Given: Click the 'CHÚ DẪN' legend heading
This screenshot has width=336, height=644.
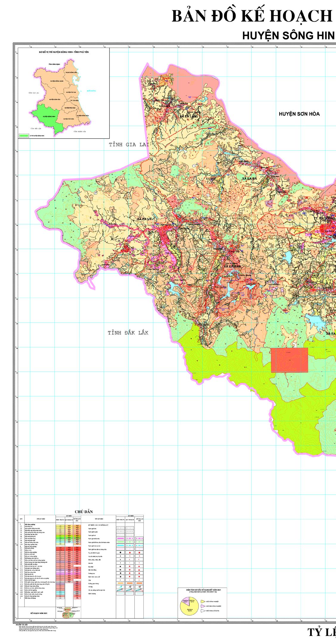Looking at the screenshot, I should (84, 512).
